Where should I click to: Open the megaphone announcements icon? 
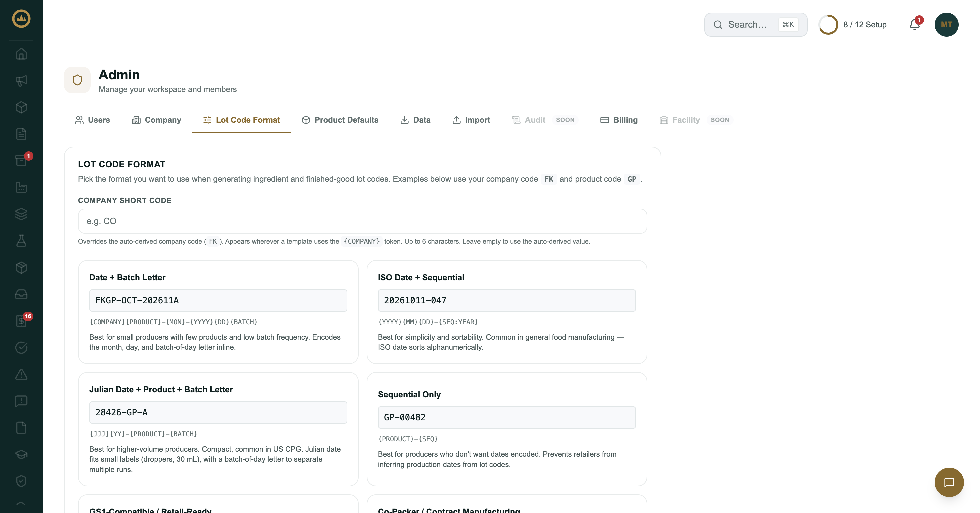pos(21,81)
